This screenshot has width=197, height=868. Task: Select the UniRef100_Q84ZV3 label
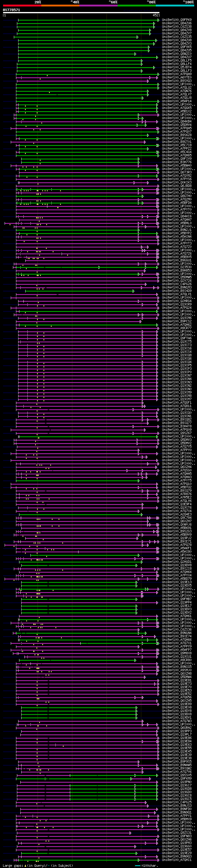click(177, 43)
